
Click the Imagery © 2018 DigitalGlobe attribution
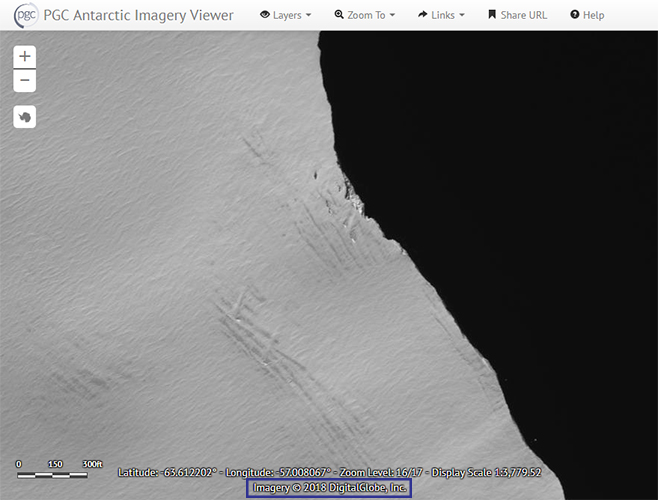click(329, 488)
